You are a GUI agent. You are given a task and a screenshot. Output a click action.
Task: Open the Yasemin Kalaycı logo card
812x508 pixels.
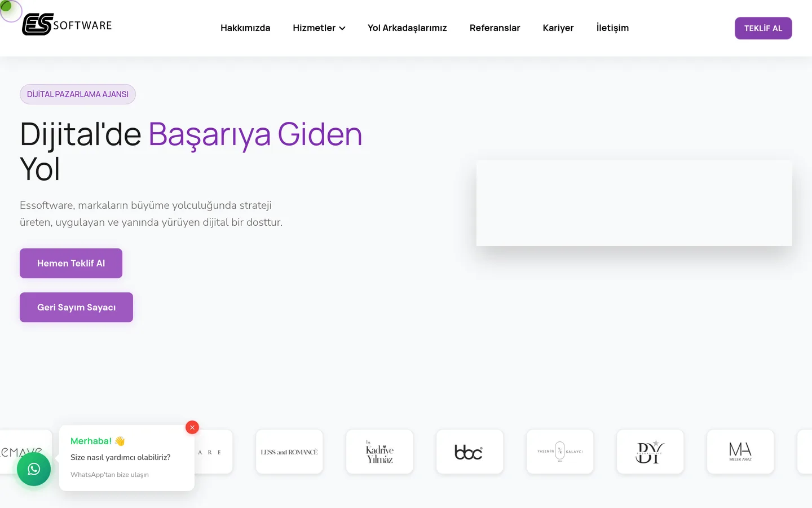560,452
